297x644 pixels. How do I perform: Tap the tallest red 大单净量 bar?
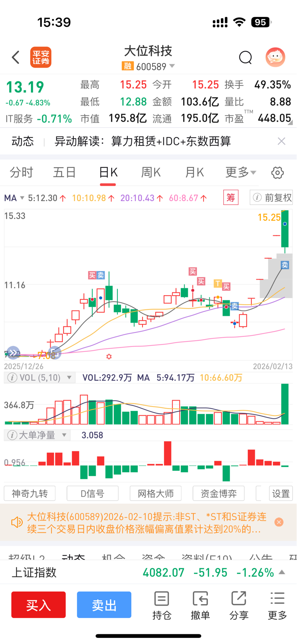point(168,453)
